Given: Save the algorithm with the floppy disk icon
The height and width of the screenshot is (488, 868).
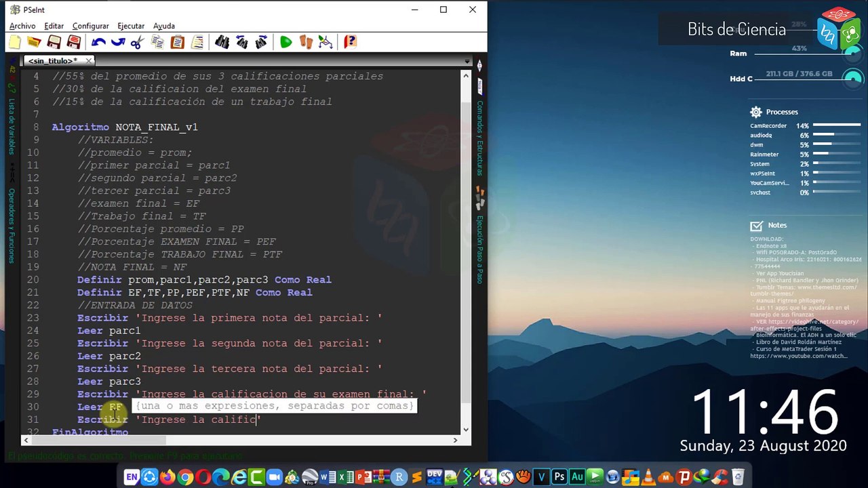Looking at the screenshot, I should click(x=54, y=42).
